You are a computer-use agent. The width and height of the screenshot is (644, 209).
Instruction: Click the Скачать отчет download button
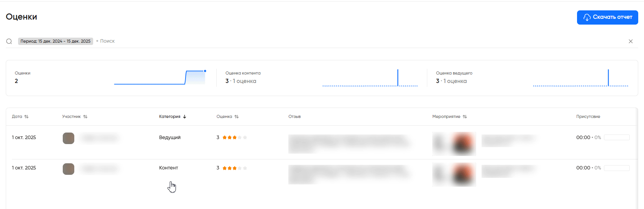(607, 17)
